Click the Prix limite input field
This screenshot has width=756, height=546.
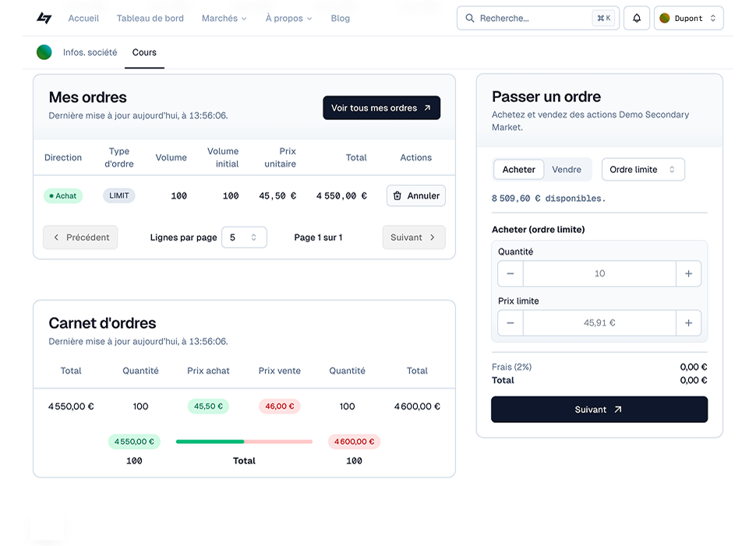(x=599, y=322)
